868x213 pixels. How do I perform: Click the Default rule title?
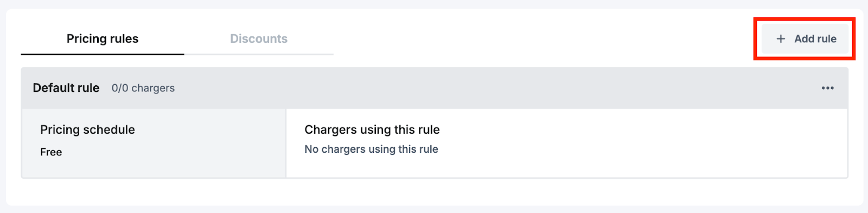[x=66, y=88]
